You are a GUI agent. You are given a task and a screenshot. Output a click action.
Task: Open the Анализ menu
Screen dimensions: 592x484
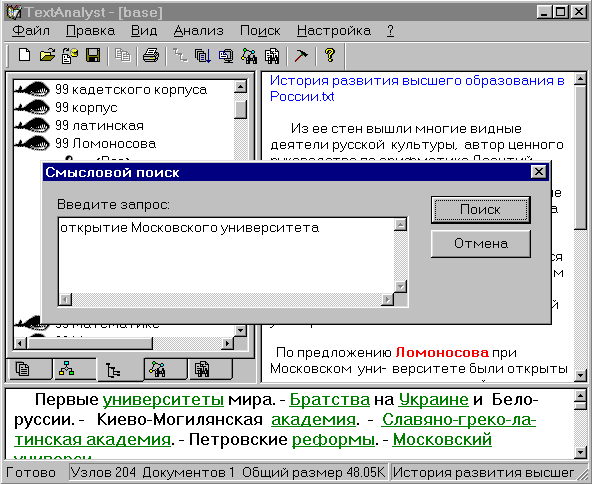point(199,31)
